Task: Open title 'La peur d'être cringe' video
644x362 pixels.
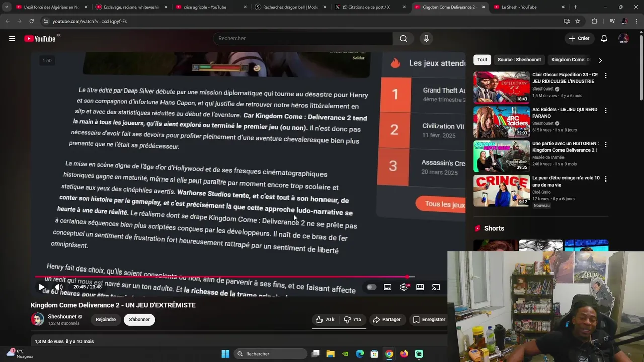Action: point(566,182)
